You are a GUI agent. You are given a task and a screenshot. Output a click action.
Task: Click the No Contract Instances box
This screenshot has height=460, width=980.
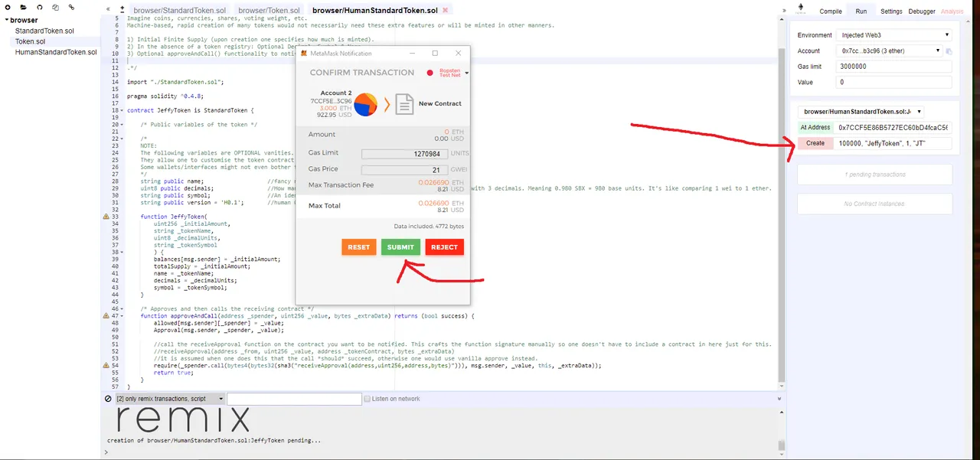click(x=874, y=204)
